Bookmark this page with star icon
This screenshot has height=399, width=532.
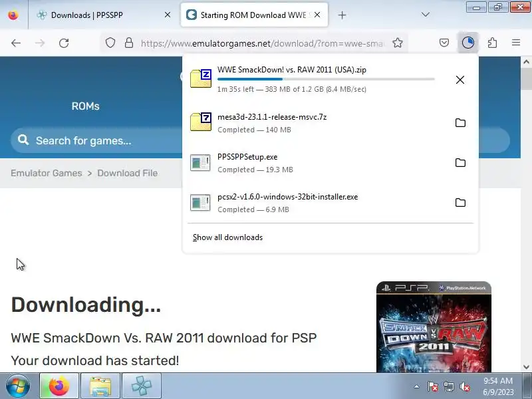[397, 43]
